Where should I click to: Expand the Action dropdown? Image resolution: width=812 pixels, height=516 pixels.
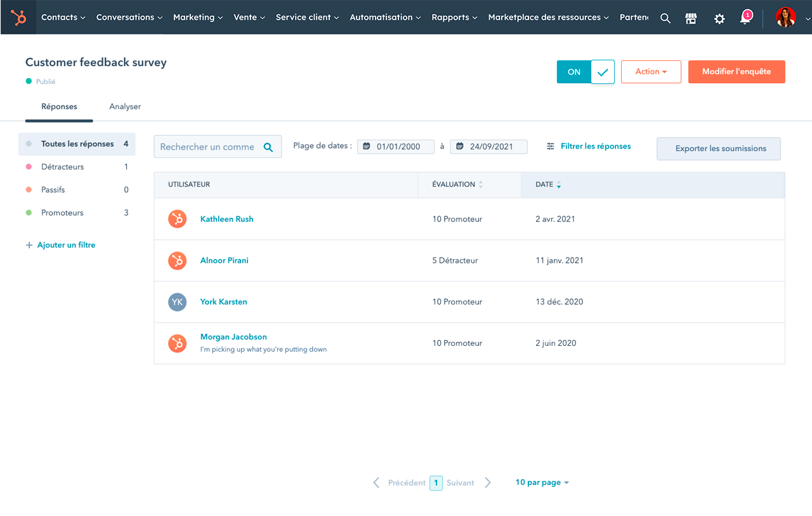point(650,72)
